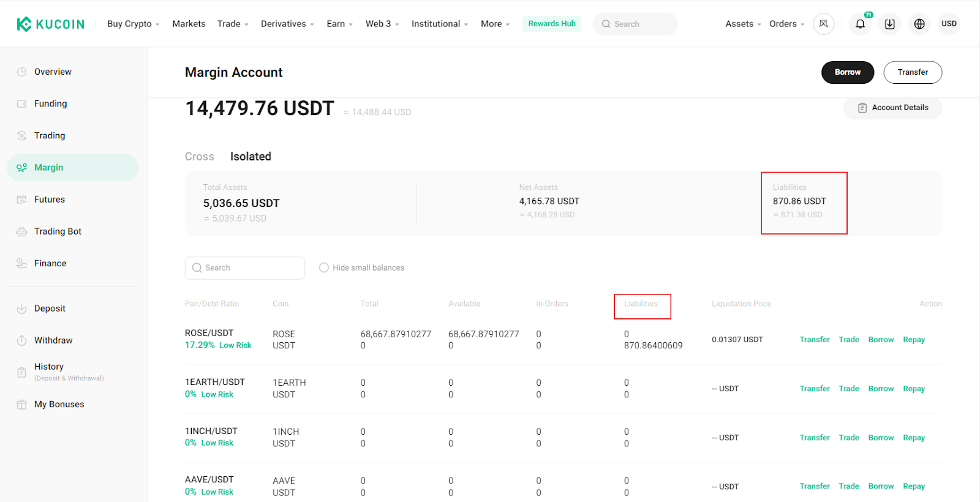Click the black Borrow button
The image size is (980, 502).
click(848, 72)
